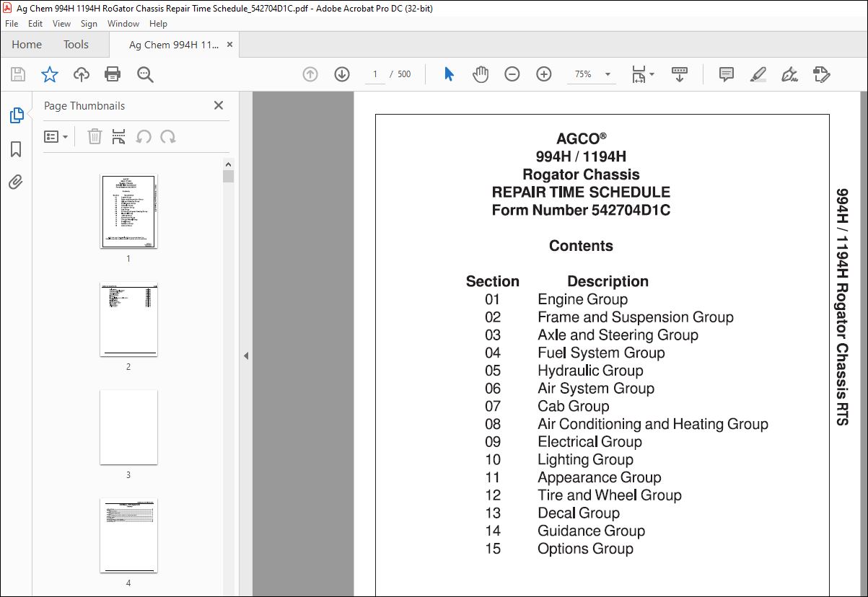
Task: Activate the hand pan tool
Action: pos(481,74)
